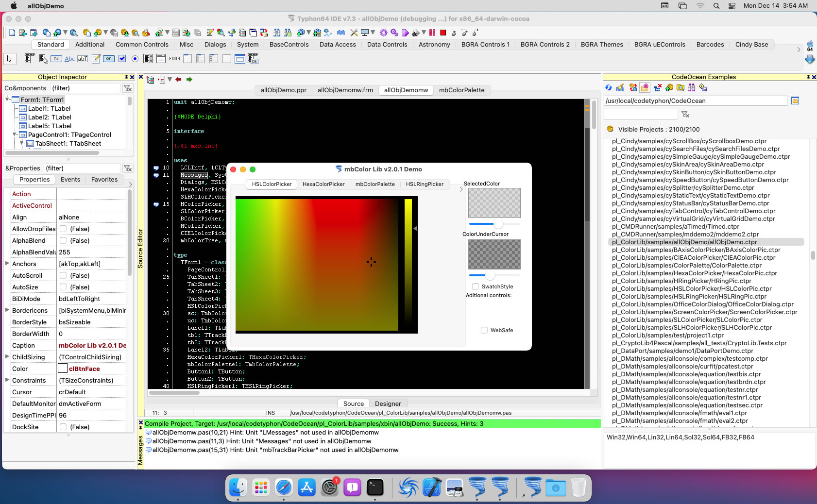This screenshot has width=817, height=504.
Task: Select the TRadioButton palette component
Action: [135, 59]
